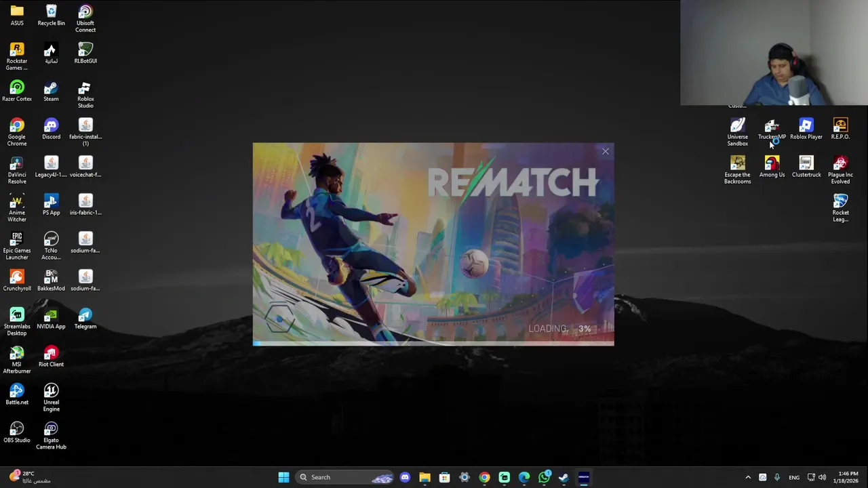Select the TcNo Account Switcher desktop icon
This screenshot has width=868, height=488.
[x=51, y=246]
